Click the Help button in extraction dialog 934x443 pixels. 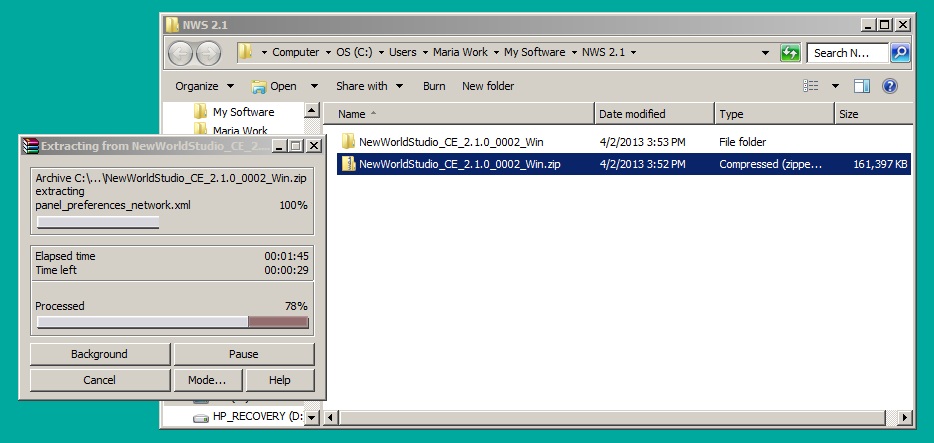pos(279,380)
